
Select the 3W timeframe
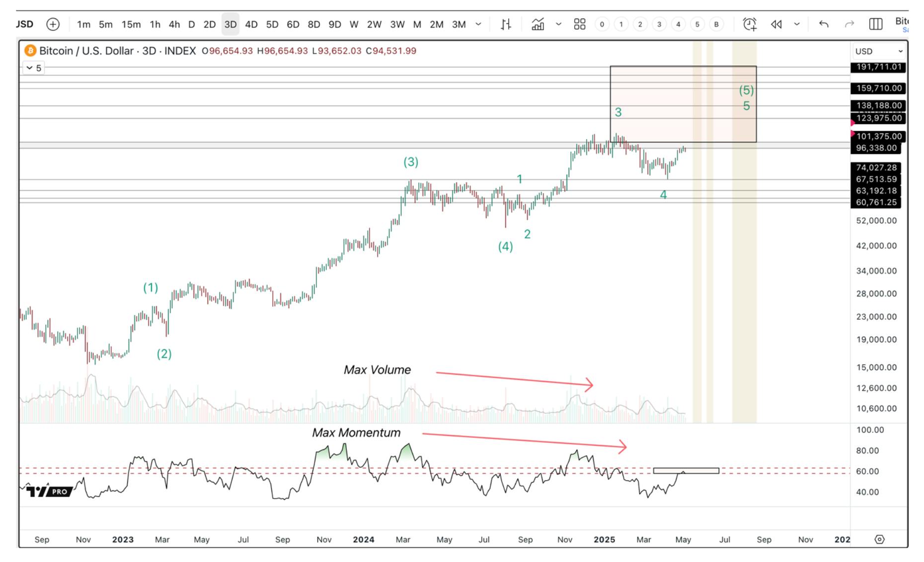pyautogui.click(x=397, y=24)
